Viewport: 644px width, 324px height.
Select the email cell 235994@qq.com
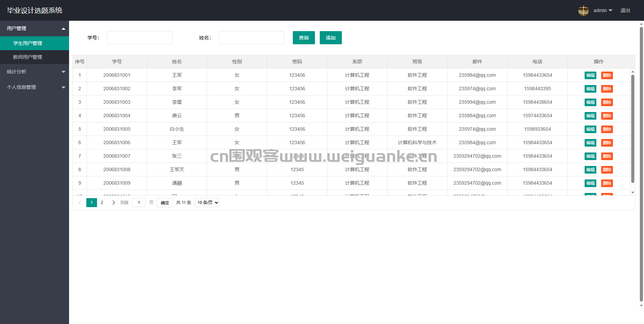[x=477, y=102]
